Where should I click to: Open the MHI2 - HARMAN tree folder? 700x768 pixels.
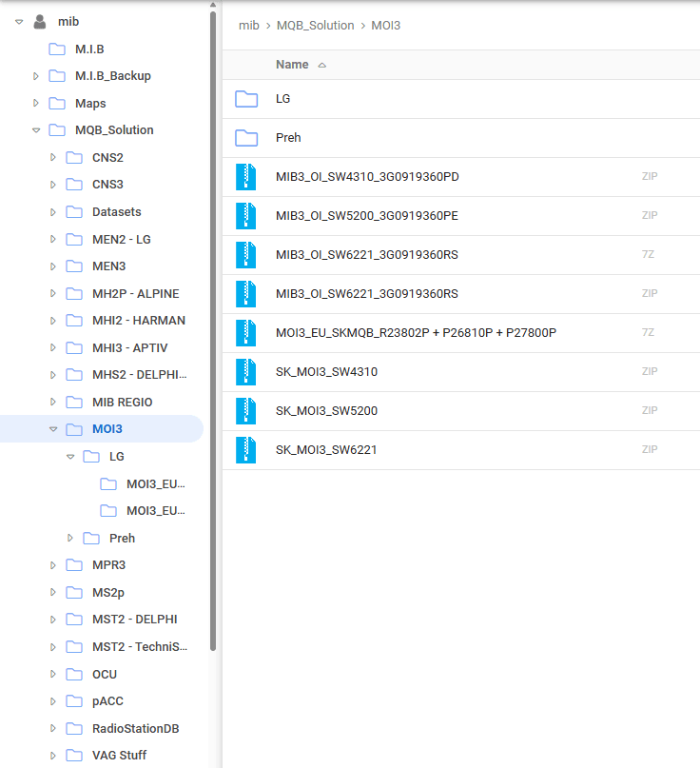tap(138, 321)
